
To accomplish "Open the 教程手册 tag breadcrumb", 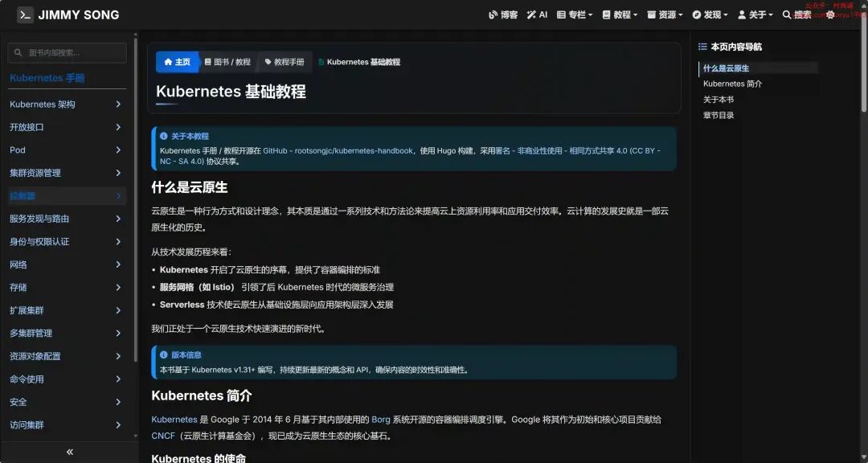I will pyautogui.click(x=285, y=62).
